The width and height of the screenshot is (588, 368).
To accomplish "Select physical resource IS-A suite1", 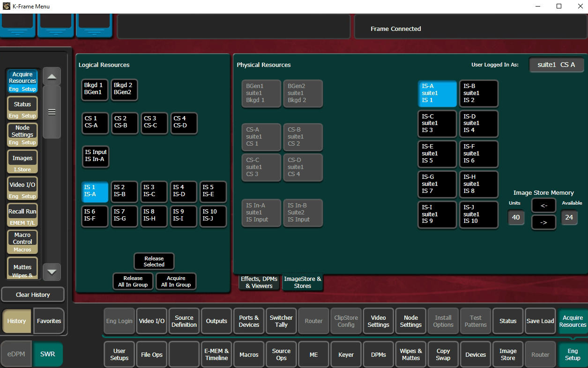I will (x=437, y=94).
